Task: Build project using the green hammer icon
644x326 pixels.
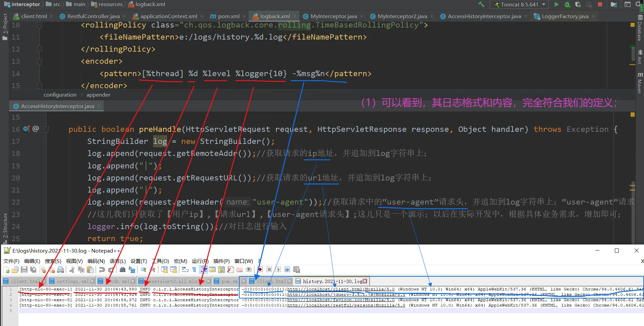Action: (x=481, y=4)
